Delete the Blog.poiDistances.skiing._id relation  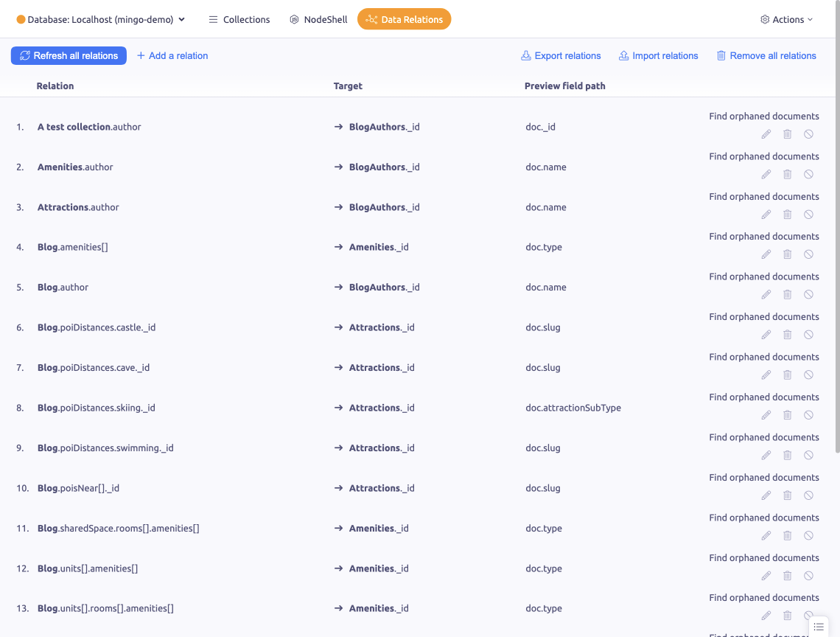787,415
